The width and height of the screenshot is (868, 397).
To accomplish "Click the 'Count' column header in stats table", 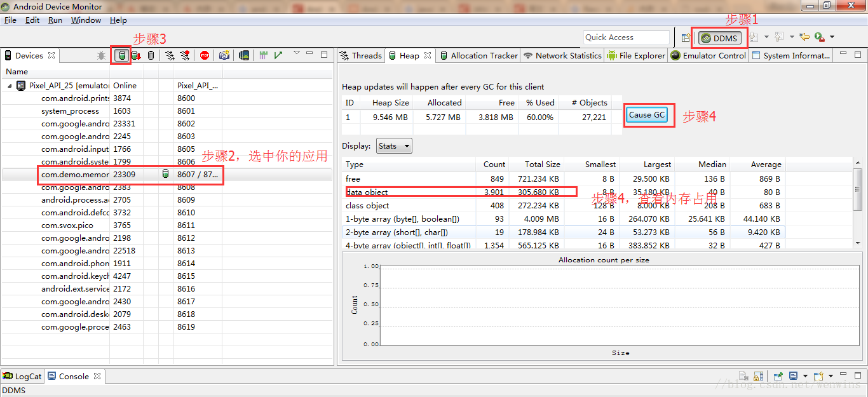I will 494,164.
